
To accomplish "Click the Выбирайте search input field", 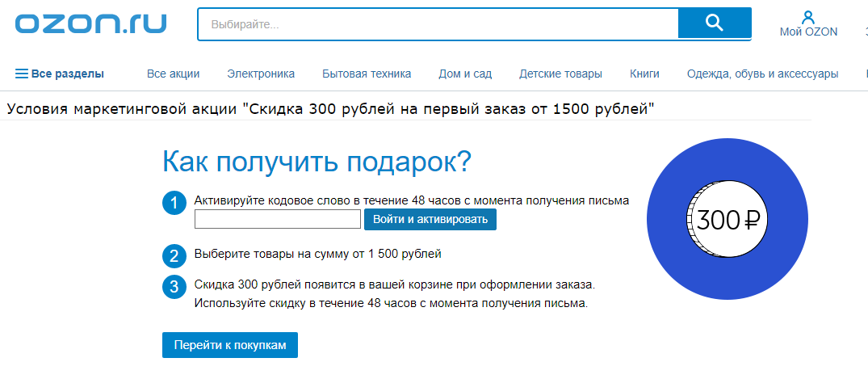I will 437,24.
